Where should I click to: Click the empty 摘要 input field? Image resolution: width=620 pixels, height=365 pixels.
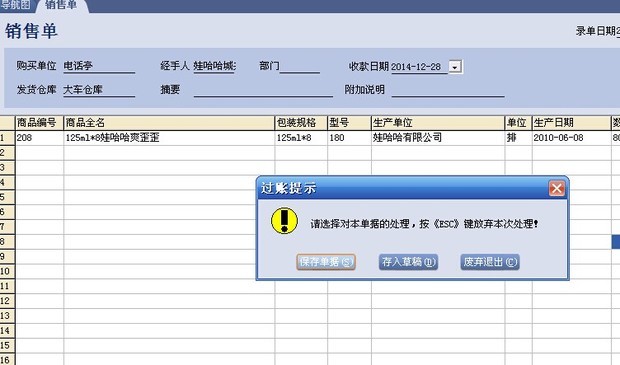(x=263, y=90)
